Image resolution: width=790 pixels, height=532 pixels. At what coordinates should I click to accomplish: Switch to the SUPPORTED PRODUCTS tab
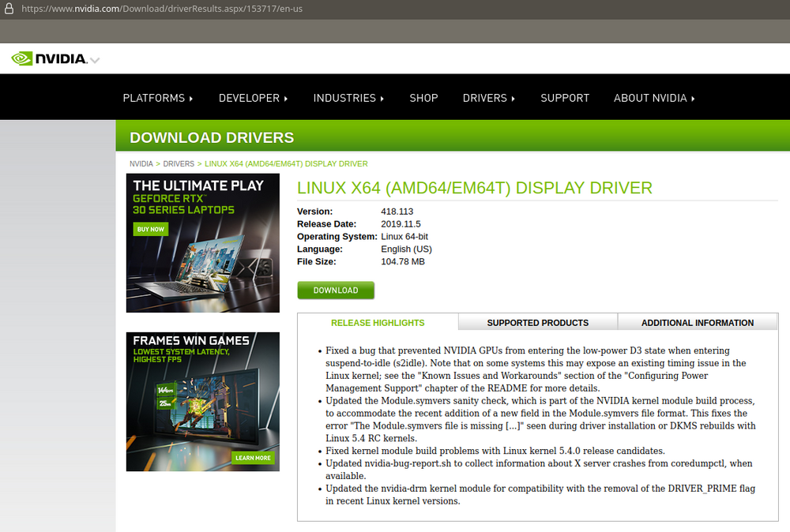537,323
